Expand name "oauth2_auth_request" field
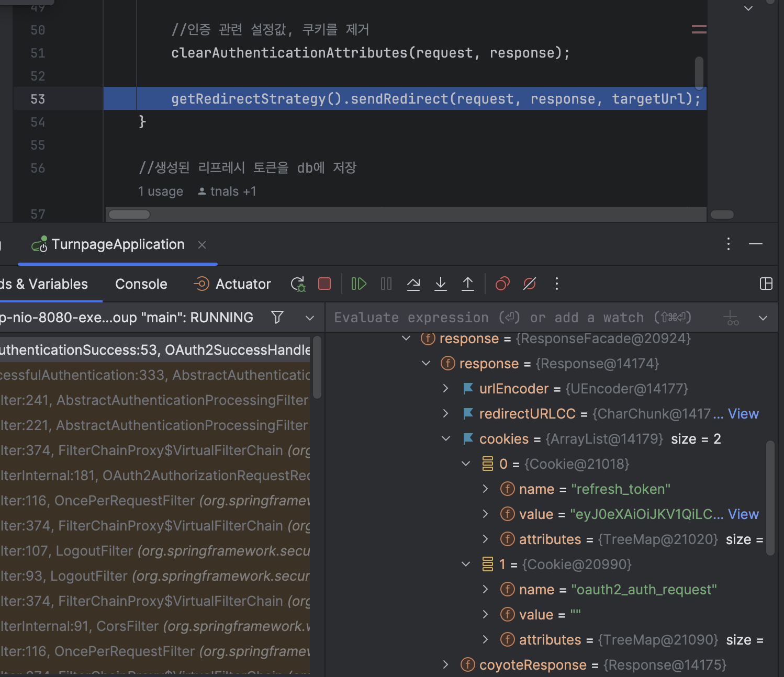784x677 pixels. pos(486,590)
